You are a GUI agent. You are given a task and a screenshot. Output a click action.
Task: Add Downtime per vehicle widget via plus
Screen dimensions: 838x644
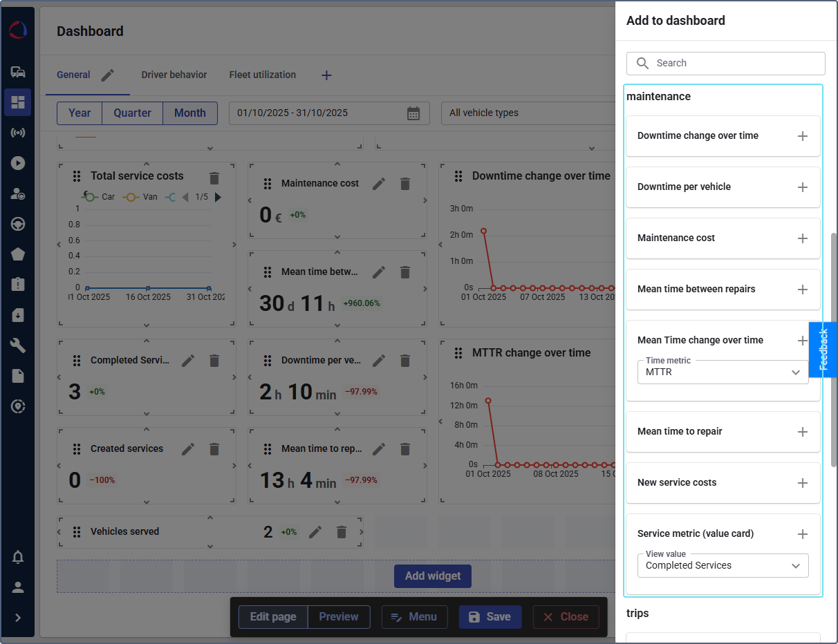click(x=802, y=187)
